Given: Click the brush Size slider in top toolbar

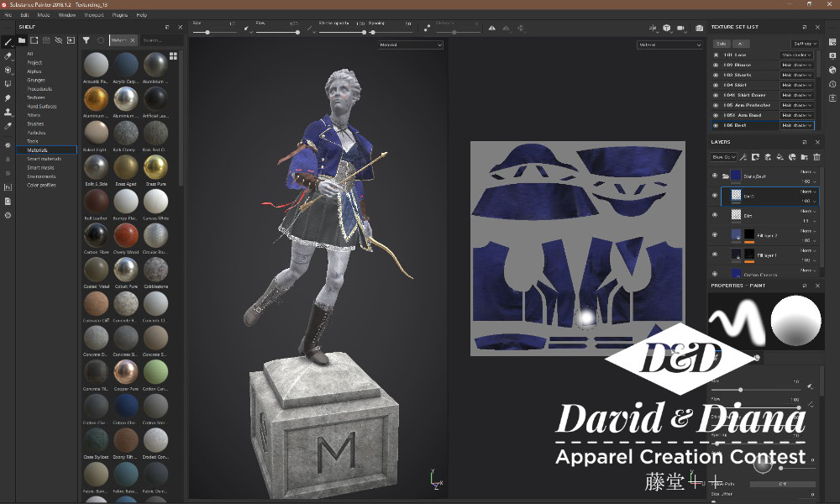Looking at the screenshot, I should tap(214, 32).
